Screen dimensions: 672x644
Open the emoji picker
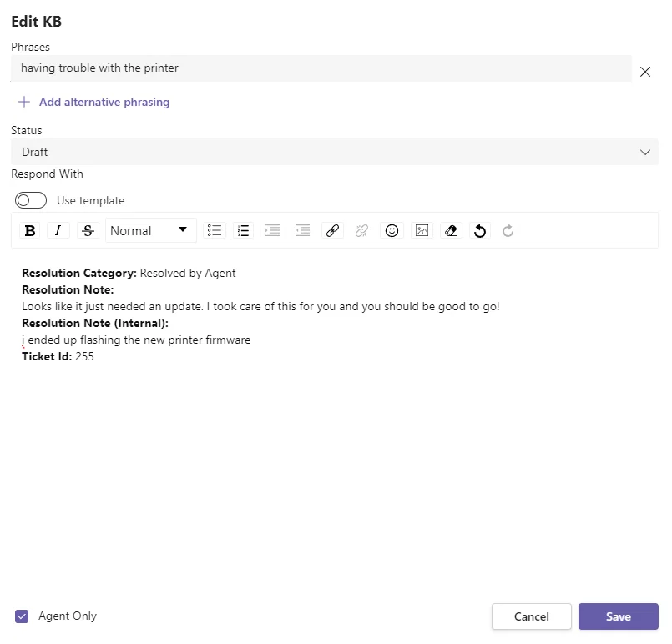pyautogui.click(x=392, y=231)
